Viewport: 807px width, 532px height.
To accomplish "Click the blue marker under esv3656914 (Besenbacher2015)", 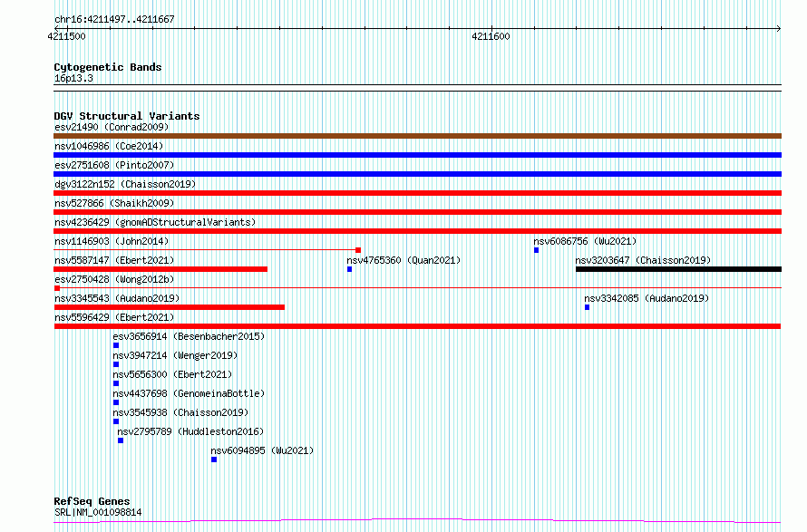I will coord(116,345).
